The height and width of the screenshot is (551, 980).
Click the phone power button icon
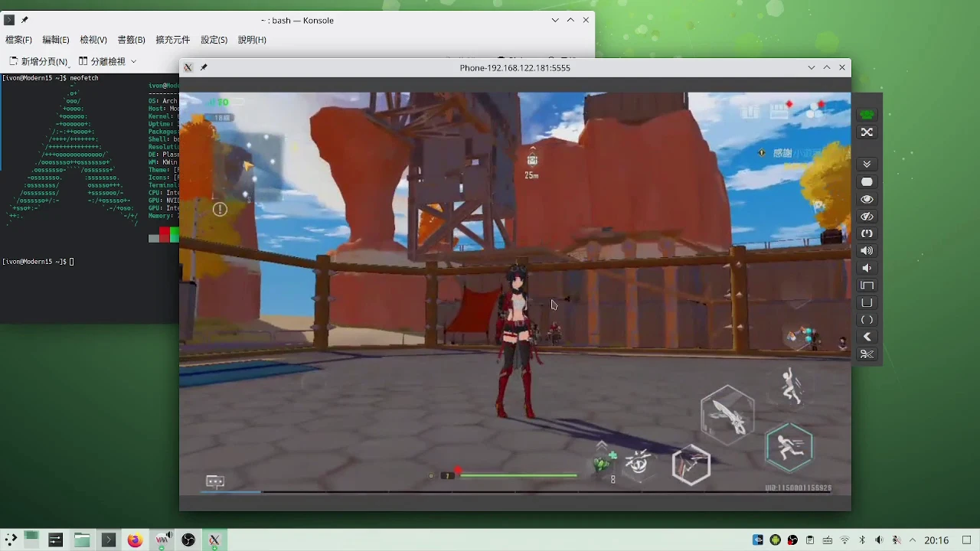click(x=867, y=233)
